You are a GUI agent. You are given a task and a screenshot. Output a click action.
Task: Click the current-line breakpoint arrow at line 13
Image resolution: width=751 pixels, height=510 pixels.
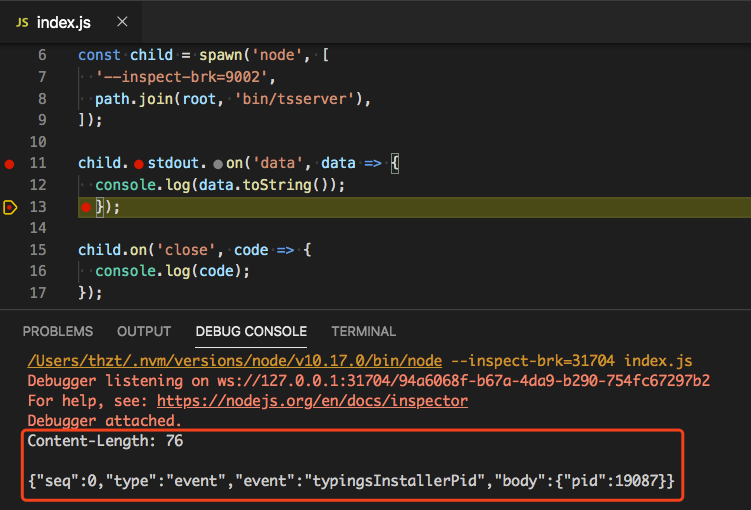[x=10, y=207]
